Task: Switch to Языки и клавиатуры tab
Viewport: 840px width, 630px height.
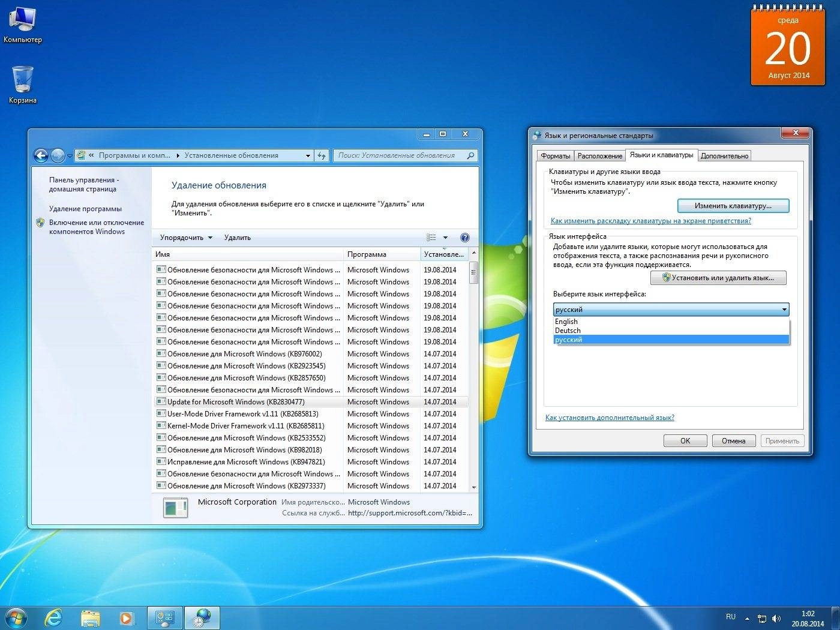Action: [661, 155]
